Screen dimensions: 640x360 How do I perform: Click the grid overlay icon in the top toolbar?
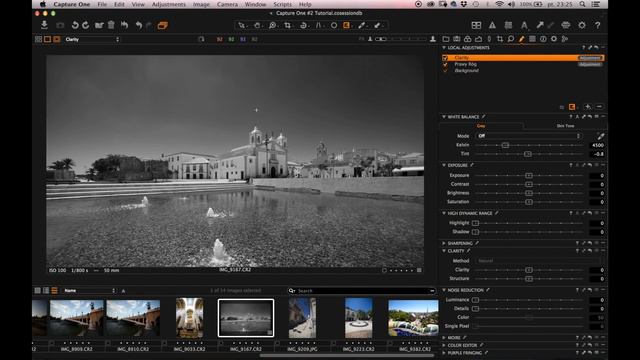(508, 25)
